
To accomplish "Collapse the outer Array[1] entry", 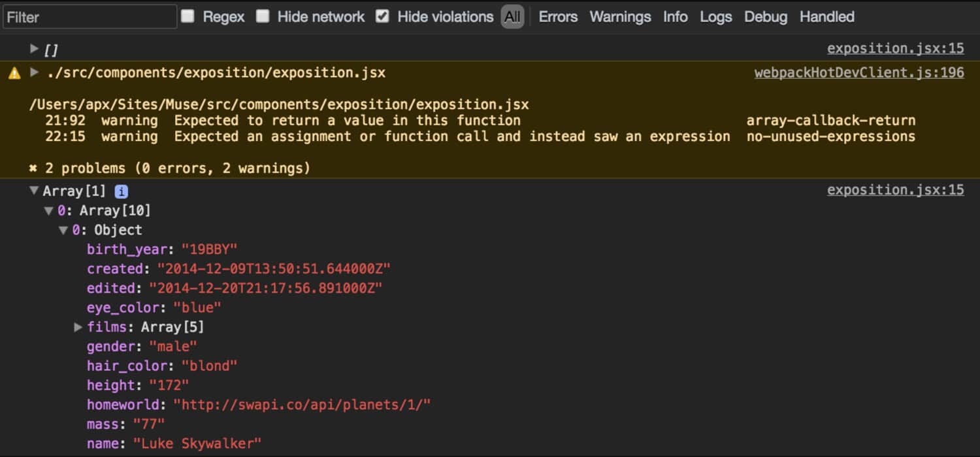I will tap(34, 191).
